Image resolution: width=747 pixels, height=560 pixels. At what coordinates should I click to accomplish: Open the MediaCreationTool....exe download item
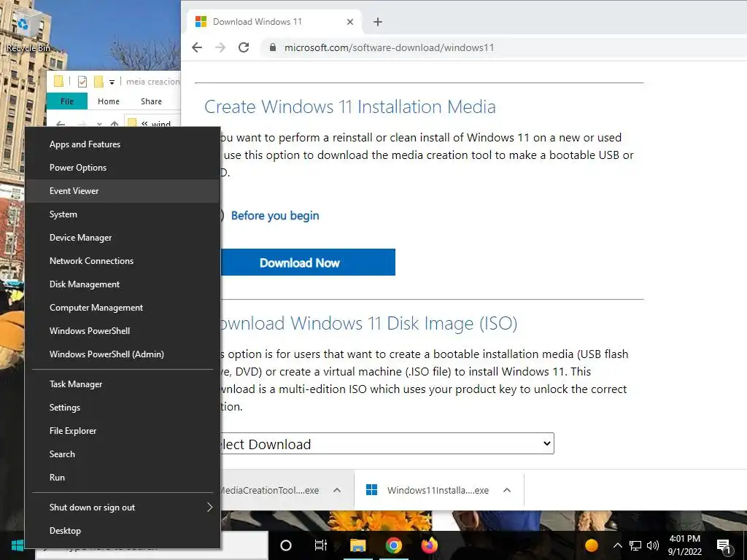270,490
